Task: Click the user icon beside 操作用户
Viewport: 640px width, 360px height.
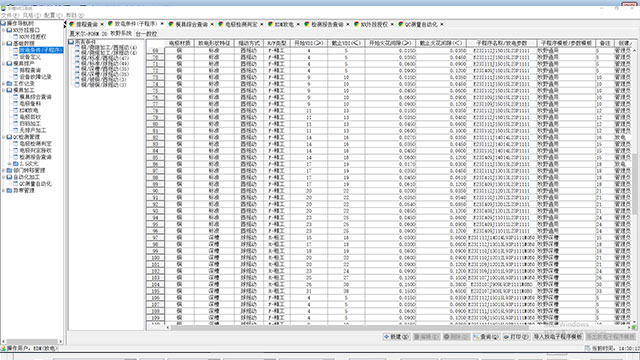Action: 3,348
